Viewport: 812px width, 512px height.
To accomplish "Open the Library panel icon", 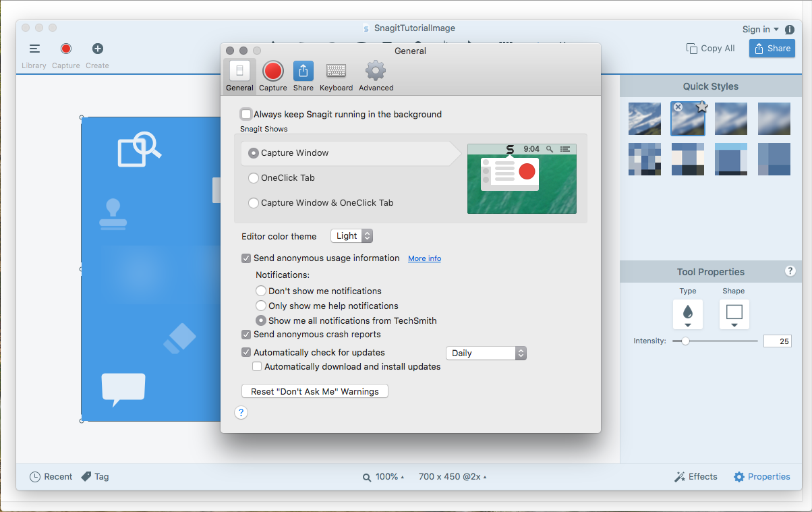I will (34, 49).
